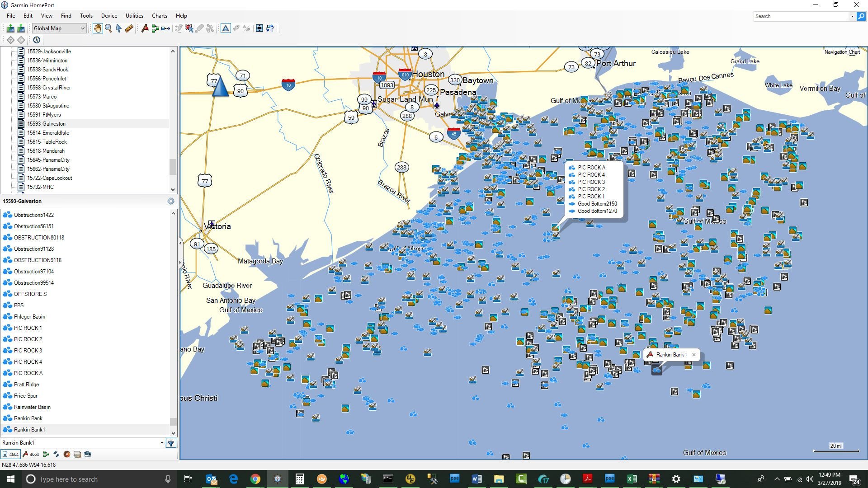Select 15529-Jacksonville in the library list
The height and width of the screenshot is (488, 868).
pos(49,52)
